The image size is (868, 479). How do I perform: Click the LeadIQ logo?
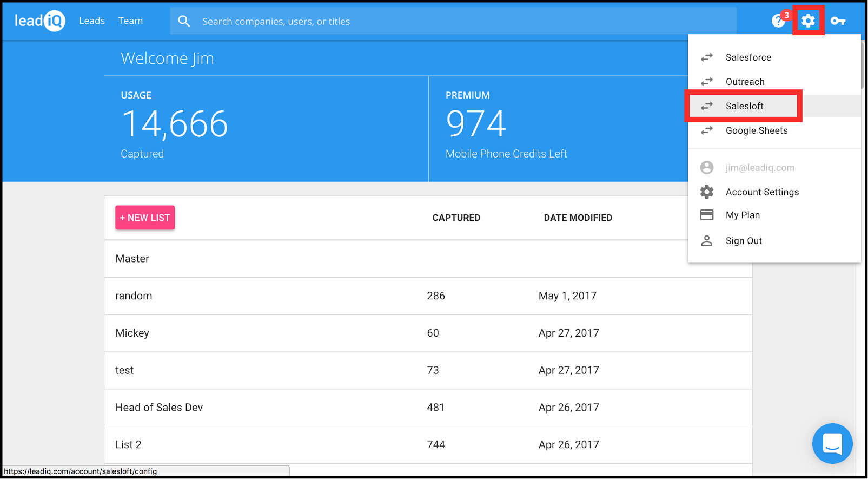39,21
